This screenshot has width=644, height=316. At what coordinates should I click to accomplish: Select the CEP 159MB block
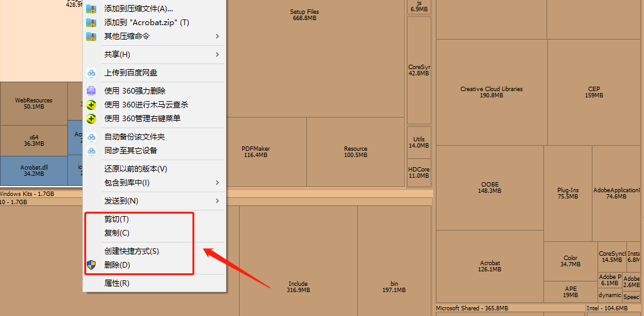tap(594, 92)
